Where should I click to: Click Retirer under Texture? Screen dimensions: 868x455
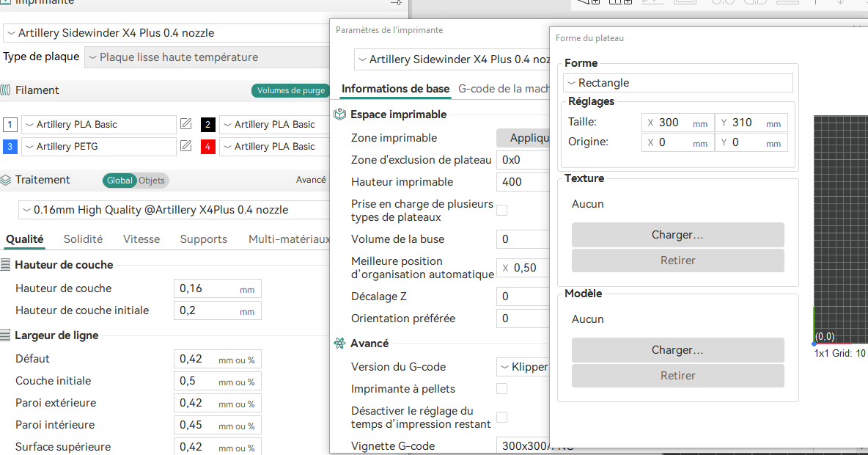tap(677, 261)
